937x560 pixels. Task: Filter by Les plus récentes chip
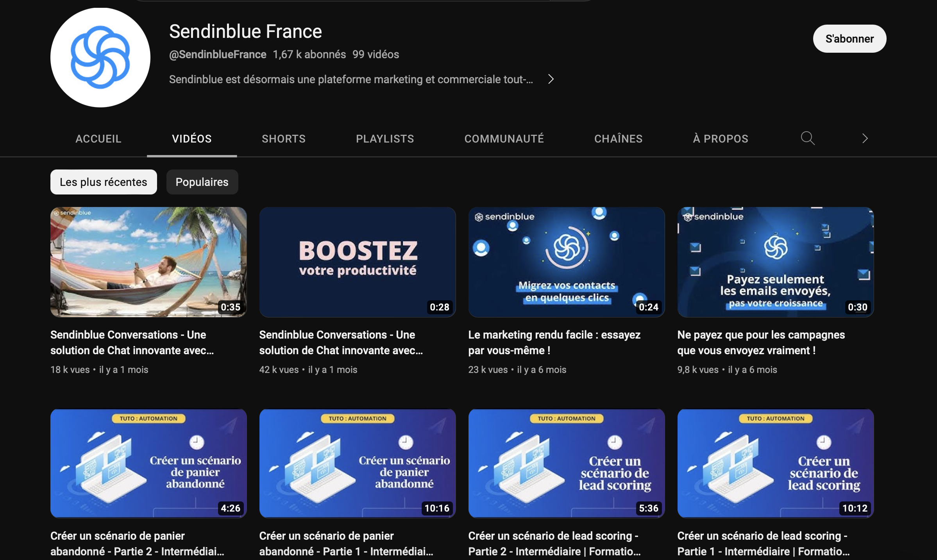(x=104, y=182)
